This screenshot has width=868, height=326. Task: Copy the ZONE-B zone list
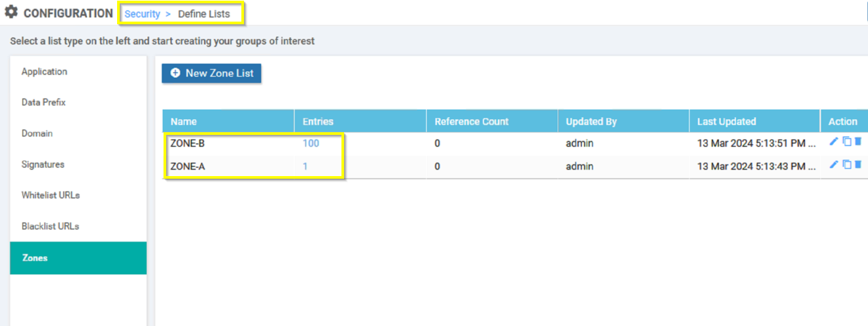846,141
